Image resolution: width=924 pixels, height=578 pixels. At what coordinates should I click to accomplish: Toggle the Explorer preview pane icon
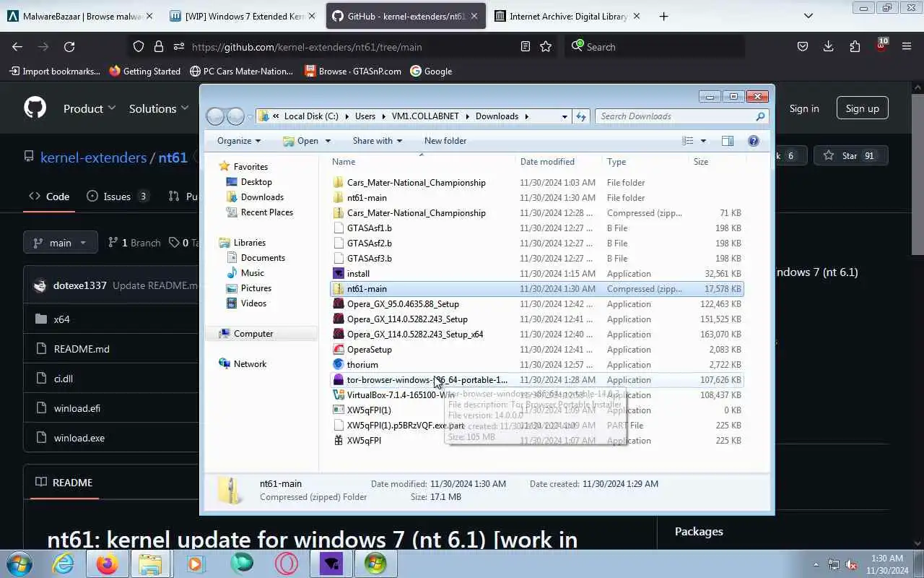(728, 141)
